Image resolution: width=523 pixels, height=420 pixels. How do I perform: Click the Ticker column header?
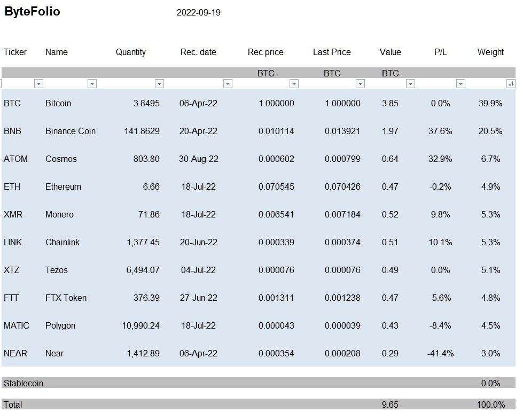point(15,52)
